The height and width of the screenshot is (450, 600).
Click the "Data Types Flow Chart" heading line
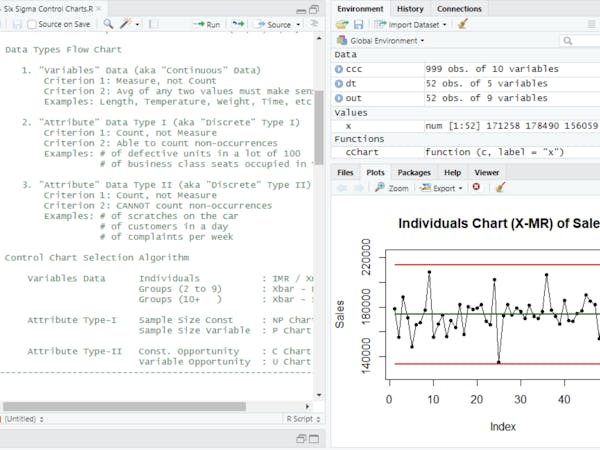63,50
